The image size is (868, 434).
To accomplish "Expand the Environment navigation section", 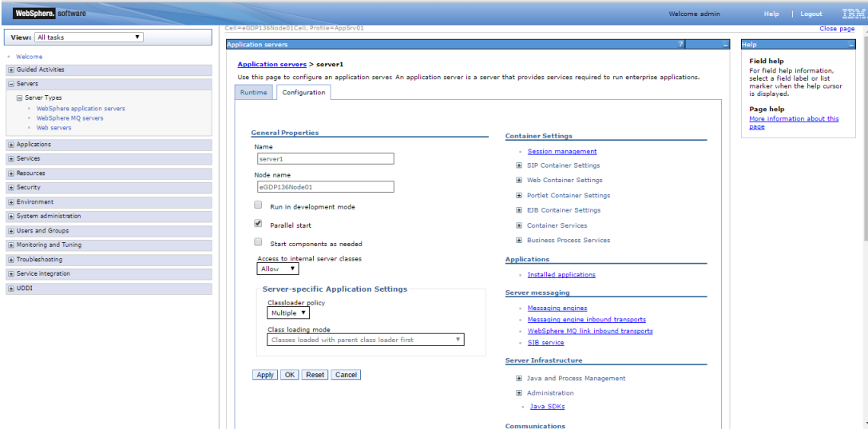I will click(x=11, y=202).
